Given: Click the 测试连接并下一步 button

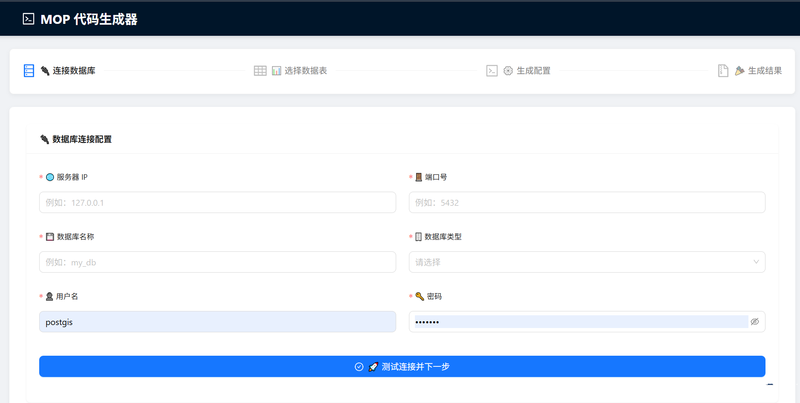Looking at the screenshot, I should (x=402, y=367).
